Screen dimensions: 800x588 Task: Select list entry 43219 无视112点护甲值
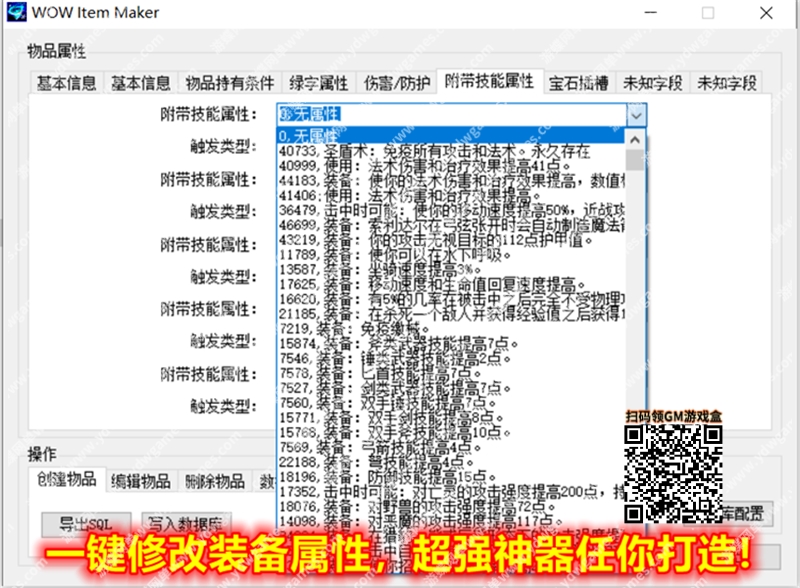(451, 240)
